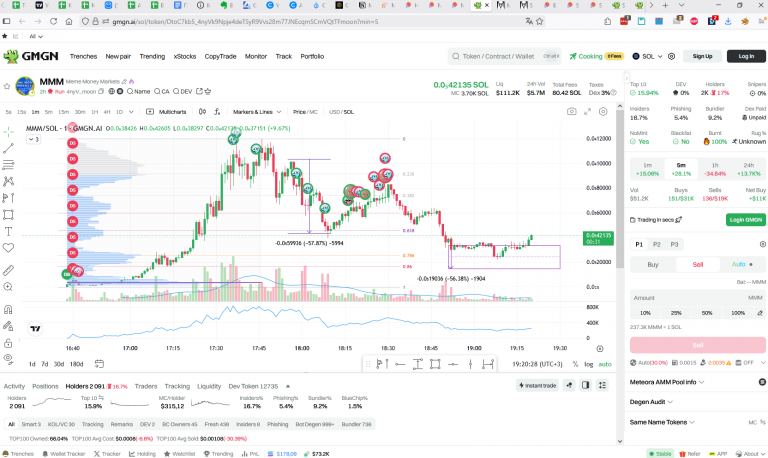Toggle auto scale on chart
768x458 pixels.
605,364
